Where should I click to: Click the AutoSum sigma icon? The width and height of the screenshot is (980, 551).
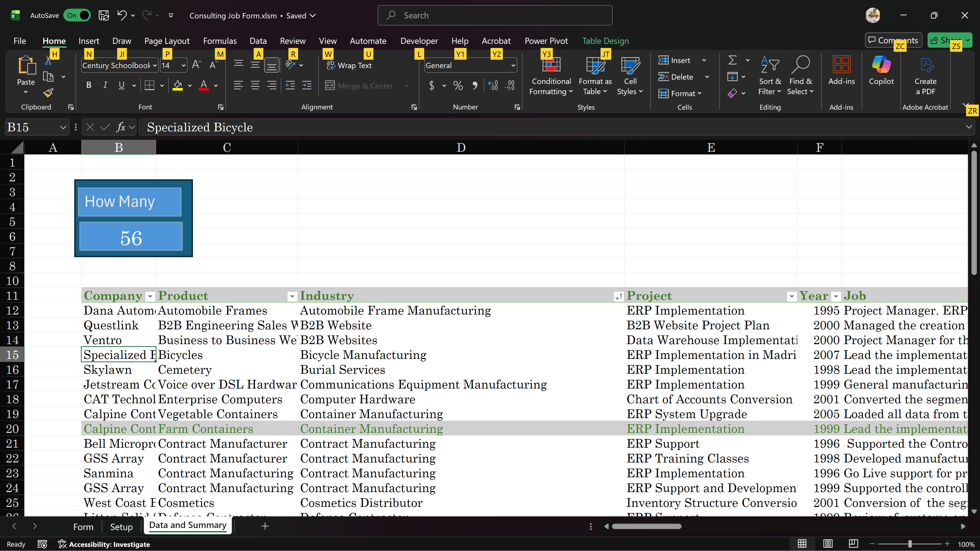[x=732, y=60]
